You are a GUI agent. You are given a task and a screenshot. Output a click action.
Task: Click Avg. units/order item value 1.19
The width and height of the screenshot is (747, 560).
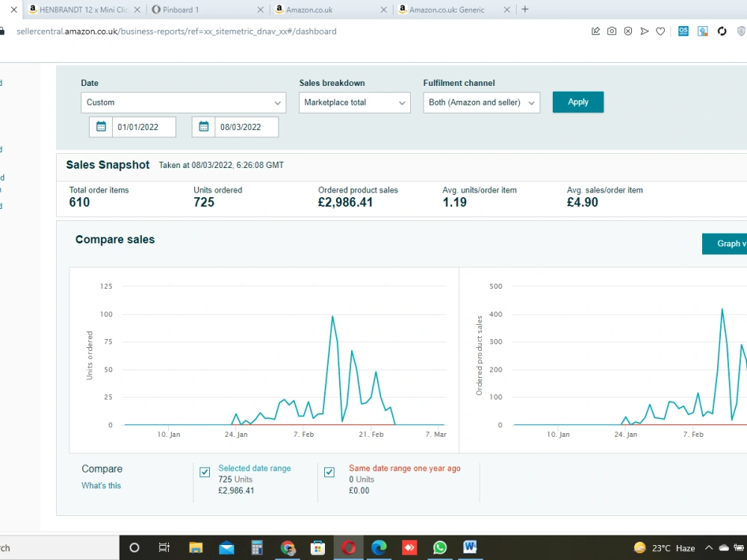tap(454, 202)
